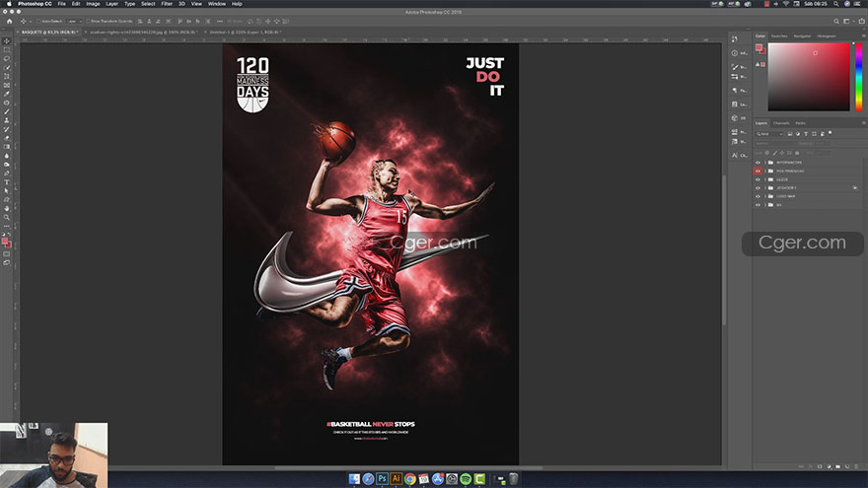Click the hue slider strip
Image resolution: width=868 pixels, height=488 pixels.
(x=858, y=76)
